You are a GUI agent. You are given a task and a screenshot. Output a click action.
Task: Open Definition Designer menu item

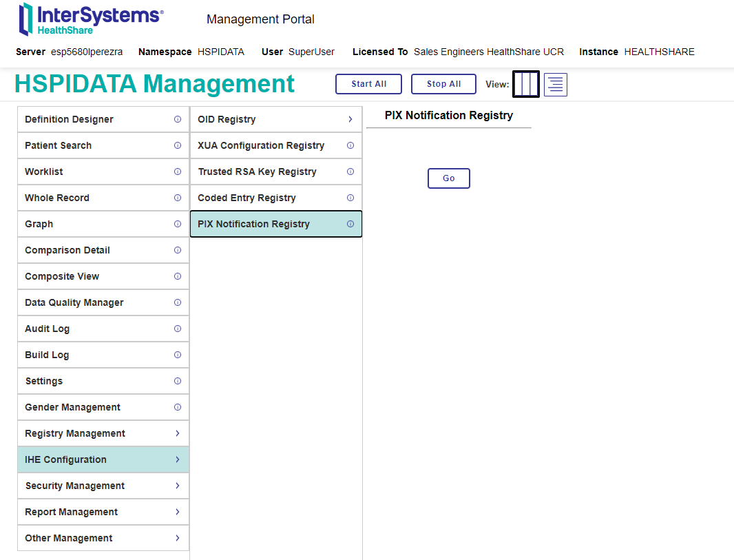click(103, 119)
